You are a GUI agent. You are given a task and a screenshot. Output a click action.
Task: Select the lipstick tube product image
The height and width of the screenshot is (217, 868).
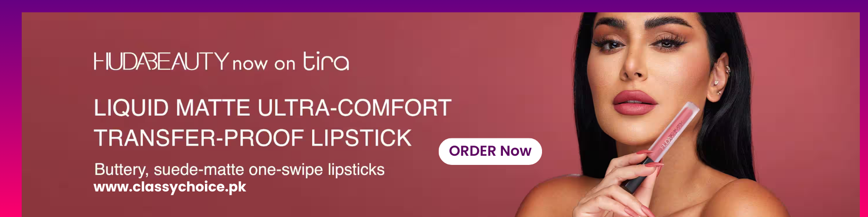(660, 147)
